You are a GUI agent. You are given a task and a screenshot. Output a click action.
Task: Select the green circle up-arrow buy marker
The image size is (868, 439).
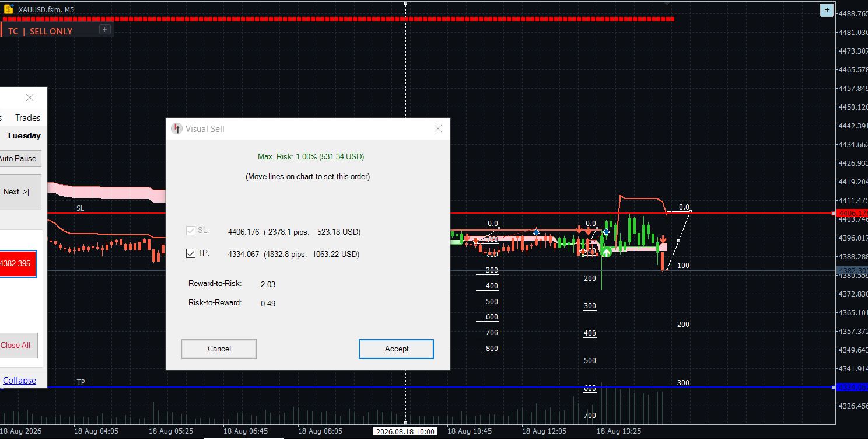coord(607,252)
